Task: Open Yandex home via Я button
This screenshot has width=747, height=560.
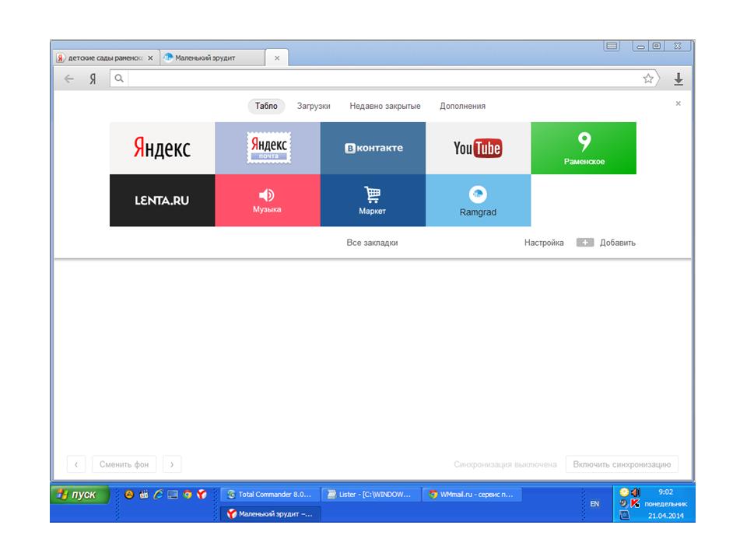Action: coord(93,79)
